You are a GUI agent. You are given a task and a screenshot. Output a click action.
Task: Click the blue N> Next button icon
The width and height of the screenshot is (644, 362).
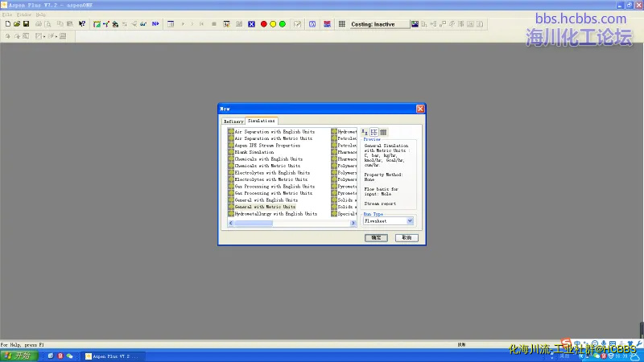tap(155, 24)
